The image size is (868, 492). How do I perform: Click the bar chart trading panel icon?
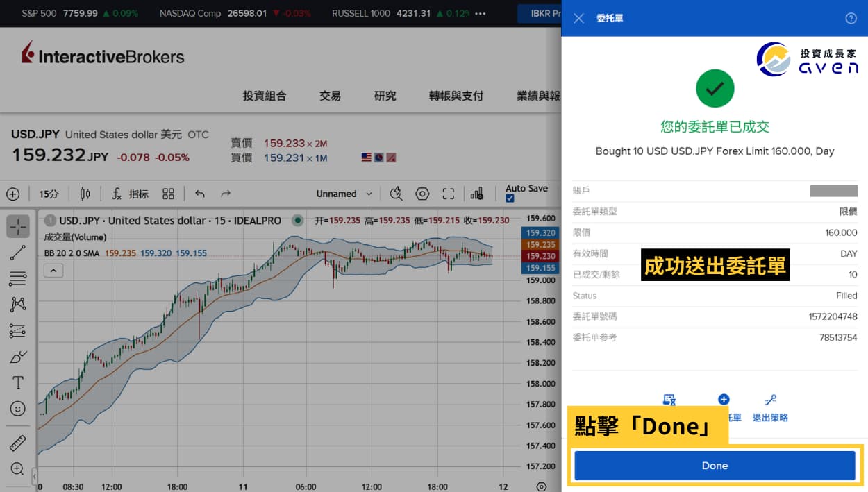pyautogui.click(x=477, y=194)
